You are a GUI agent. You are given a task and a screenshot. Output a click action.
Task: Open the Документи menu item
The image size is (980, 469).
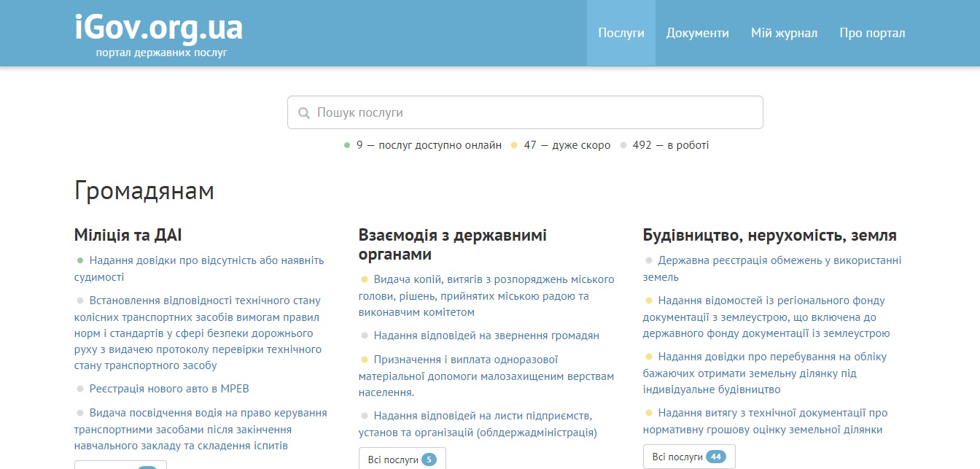698,32
